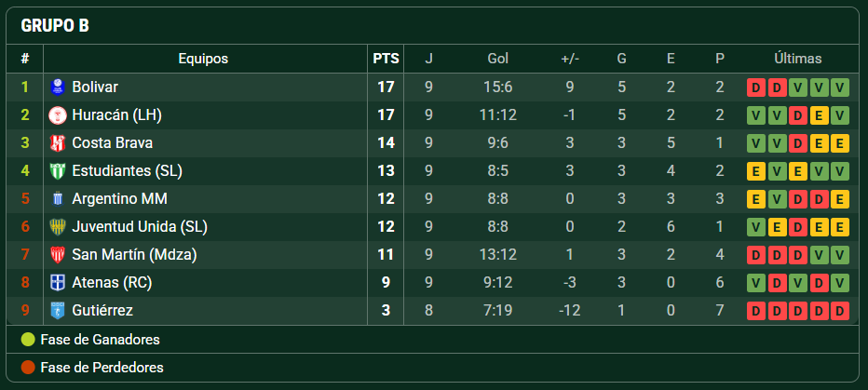Open the Bolivar team name link
The image size is (868, 390).
(x=95, y=87)
